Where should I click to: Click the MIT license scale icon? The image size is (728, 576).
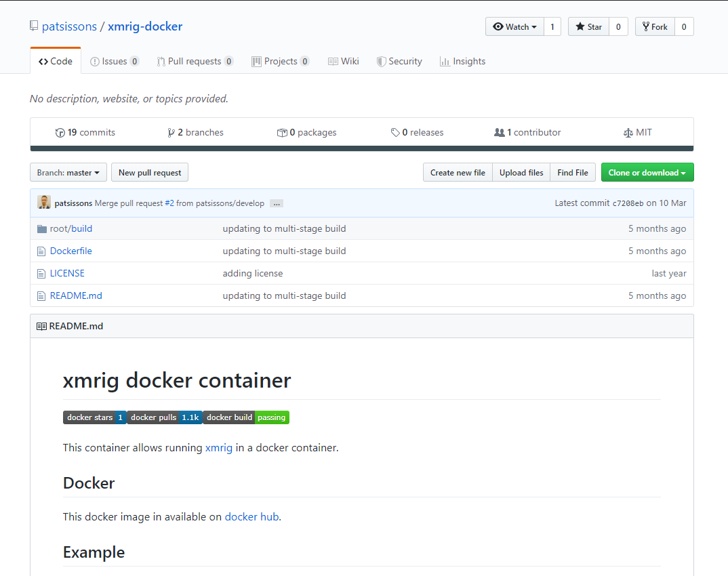(x=628, y=133)
